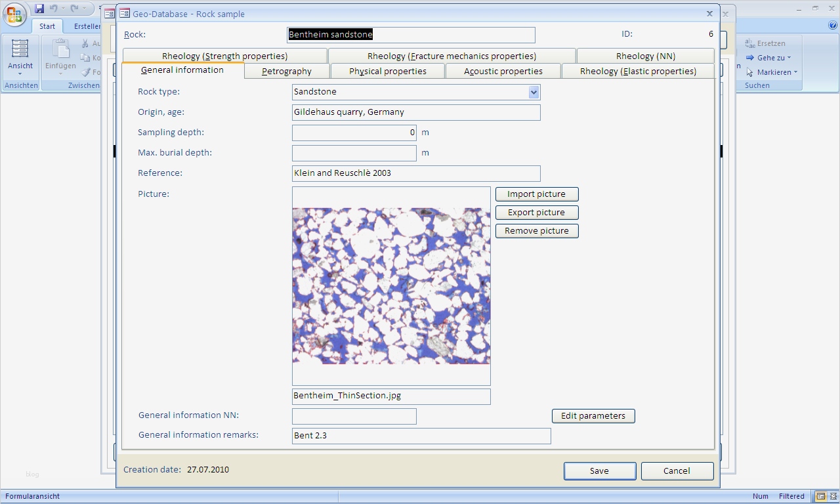Select the Rheology (NN) tab
Viewport: 840px width, 504px height.
click(646, 56)
